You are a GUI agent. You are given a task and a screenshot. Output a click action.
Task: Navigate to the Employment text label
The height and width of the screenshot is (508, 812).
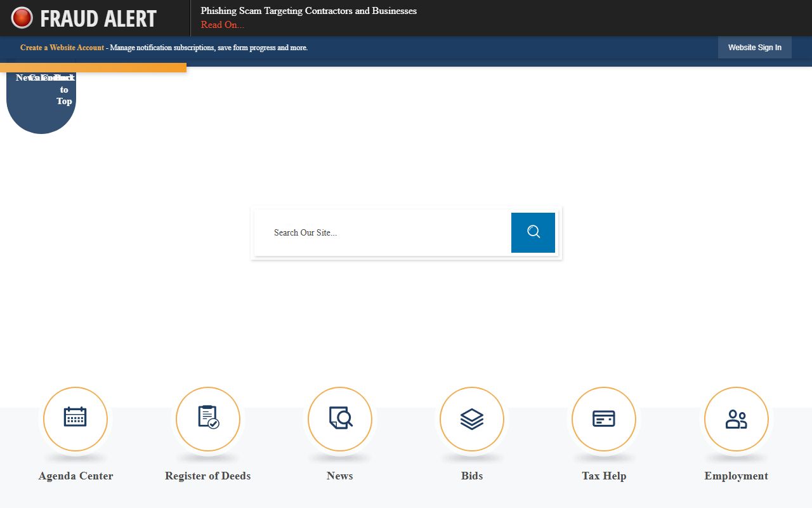[x=736, y=476]
